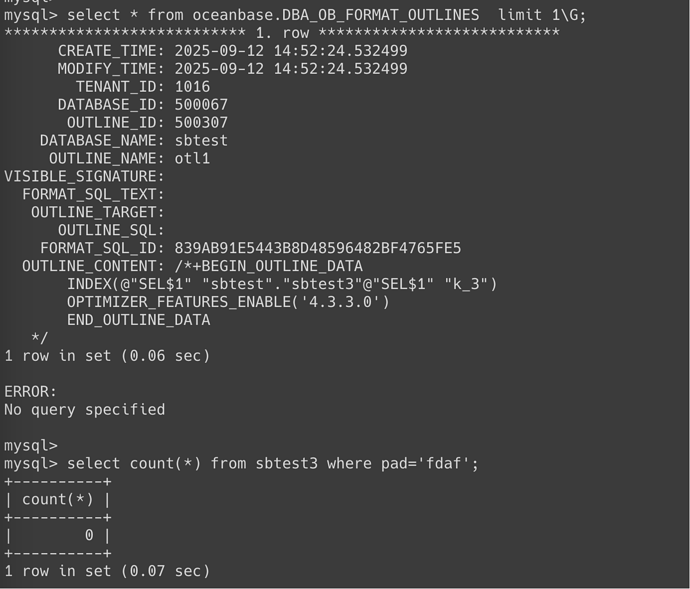Click the FORMAT_SQL_ID hash value
Screen dimensions: 690x589
(x=318, y=248)
